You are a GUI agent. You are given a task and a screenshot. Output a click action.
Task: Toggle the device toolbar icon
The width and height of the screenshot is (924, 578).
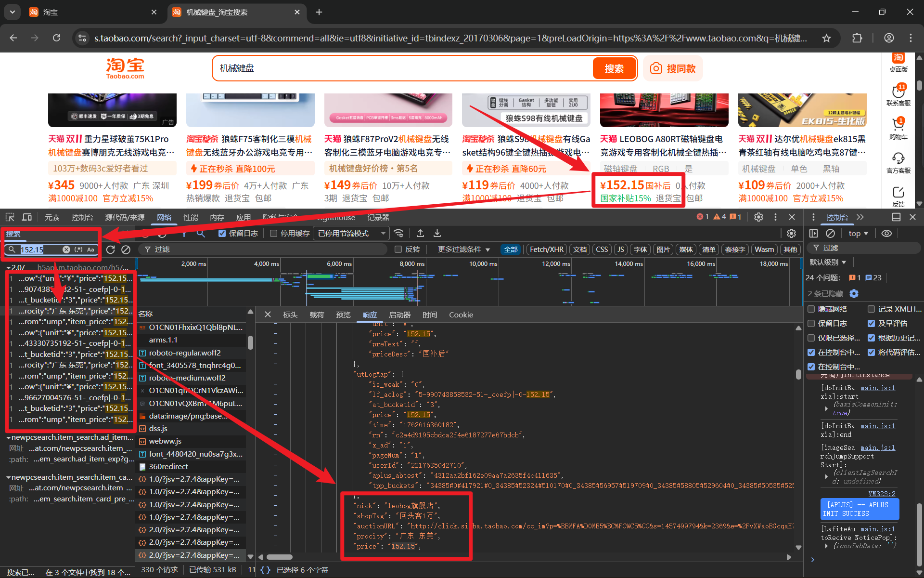pos(27,217)
